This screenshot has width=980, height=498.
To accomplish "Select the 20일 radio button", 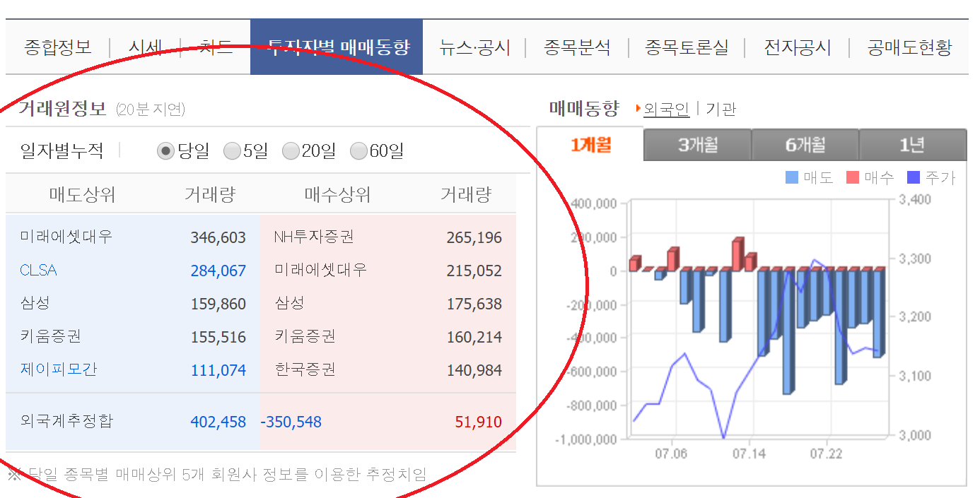I will click(291, 151).
